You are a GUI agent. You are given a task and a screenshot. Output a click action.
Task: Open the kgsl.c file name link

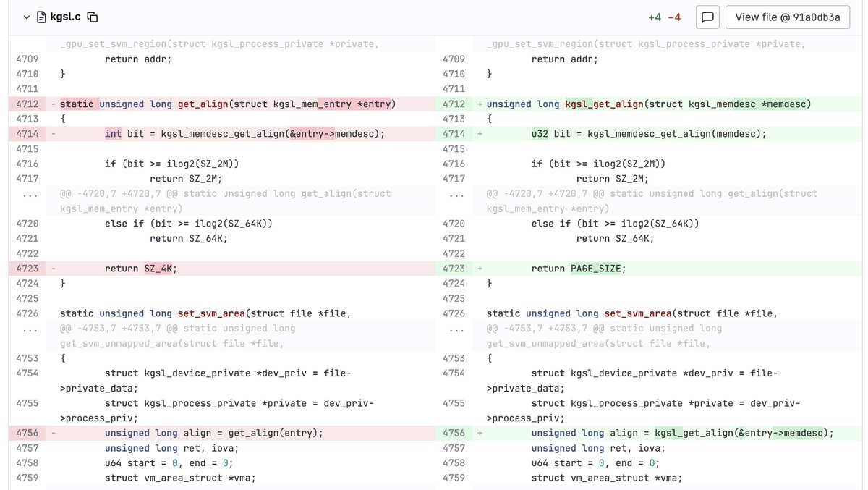pyautogui.click(x=66, y=17)
